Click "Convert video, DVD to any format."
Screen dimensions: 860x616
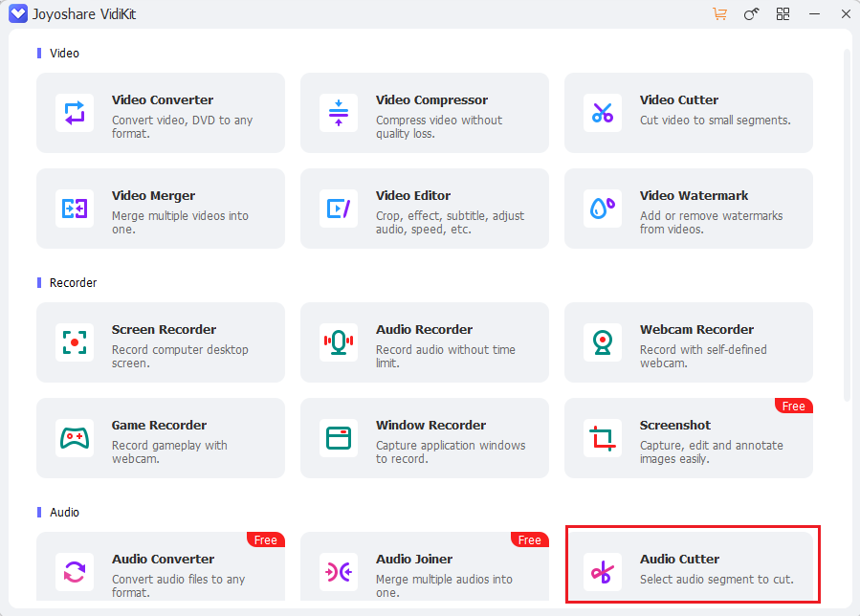182,126
